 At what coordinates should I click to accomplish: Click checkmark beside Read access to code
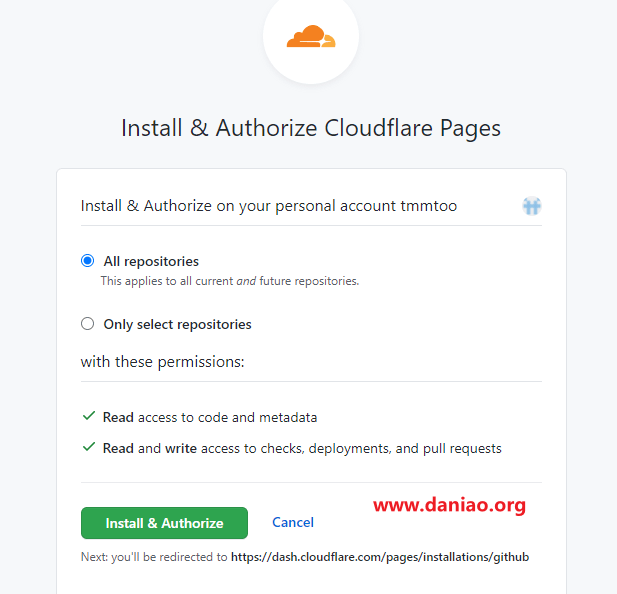(89, 416)
